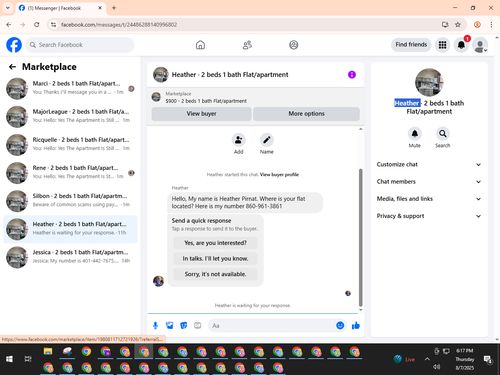Choose a sticker icon
Image resolution: width=500 pixels, height=375 pixels.
tap(184, 325)
